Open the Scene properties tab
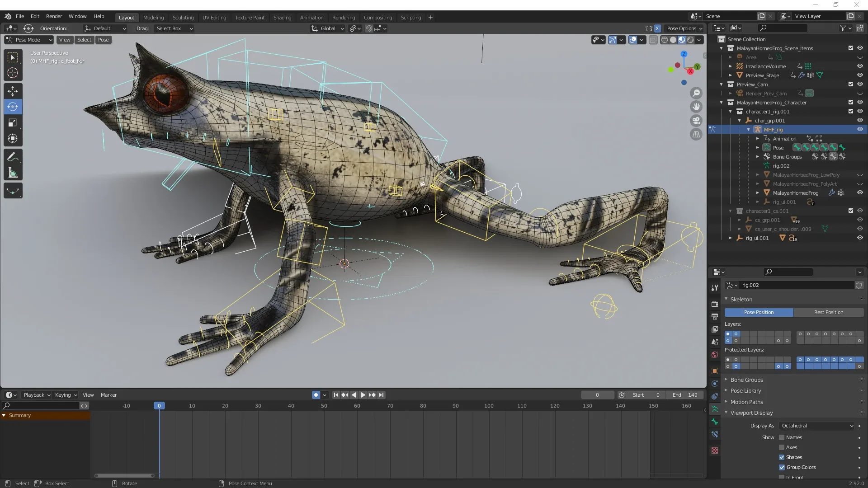868x488 pixels. click(715, 342)
